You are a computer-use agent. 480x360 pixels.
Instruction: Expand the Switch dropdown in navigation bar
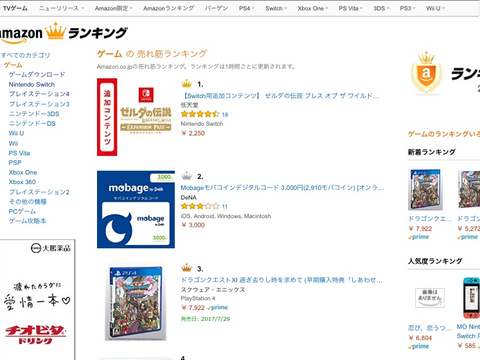[276, 8]
